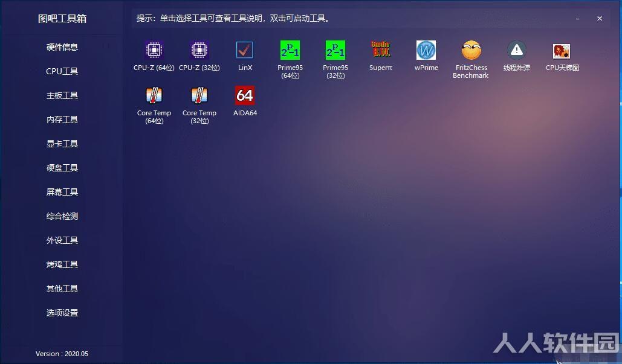Open the 外设工具 category

(62, 240)
